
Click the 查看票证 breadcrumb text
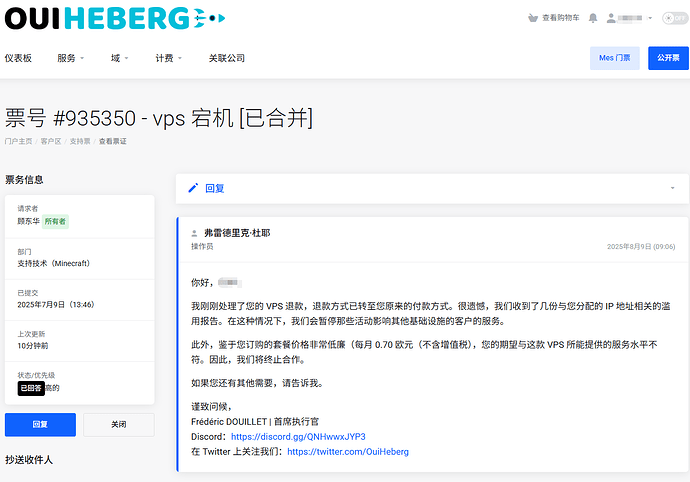tap(112, 141)
